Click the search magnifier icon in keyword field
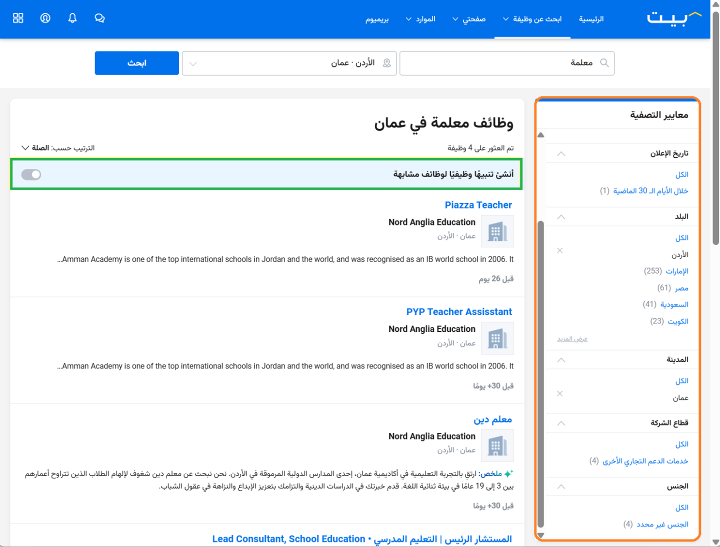Screen dimensions: 720x547 tap(605, 63)
